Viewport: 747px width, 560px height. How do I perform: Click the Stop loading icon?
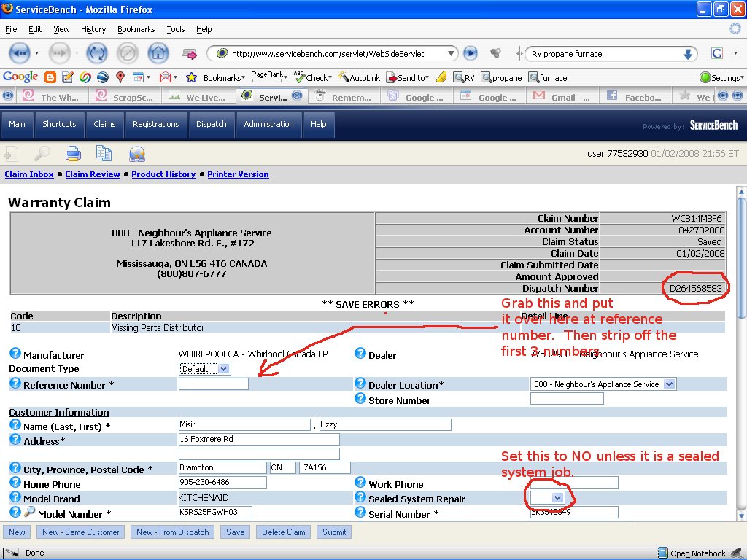tap(127, 53)
